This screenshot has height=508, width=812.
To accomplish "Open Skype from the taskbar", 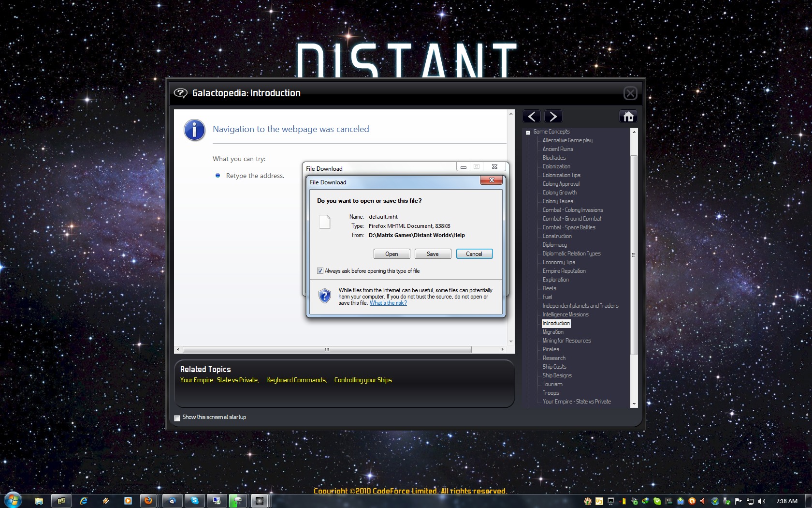I will click(195, 501).
